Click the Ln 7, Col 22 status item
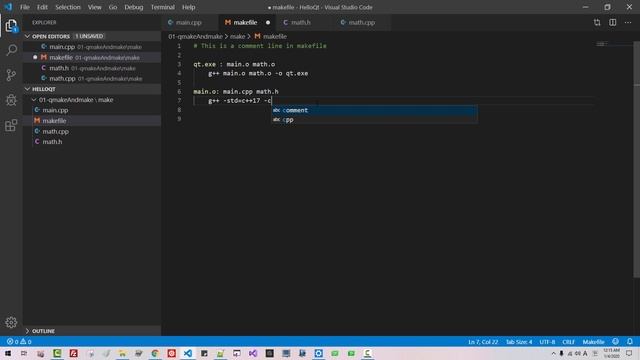Image resolution: width=640 pixels, height=360 pixels. (x=483, y=342)
